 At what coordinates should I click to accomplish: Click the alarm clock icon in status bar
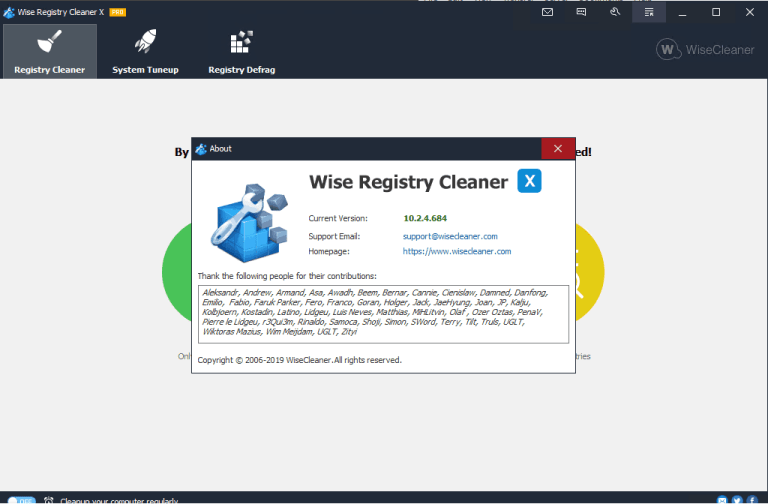[x=48, y=501]
